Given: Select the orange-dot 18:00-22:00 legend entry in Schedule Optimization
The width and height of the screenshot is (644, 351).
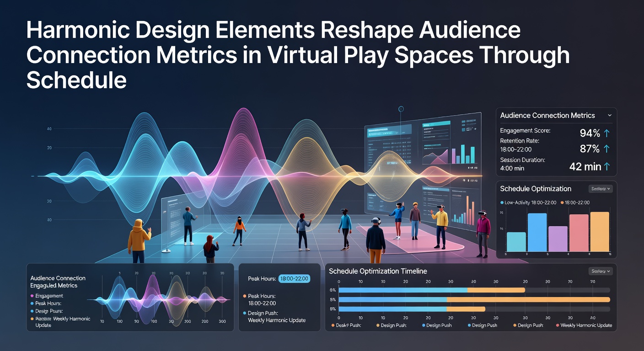Looking at the screenshot, I should [x=575, y=202].
